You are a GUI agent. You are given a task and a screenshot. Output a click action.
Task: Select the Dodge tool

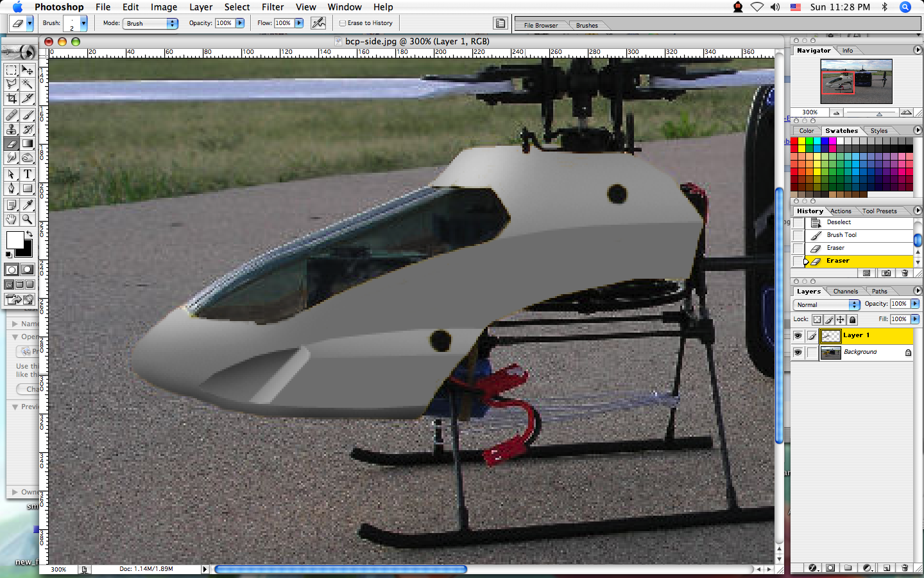28,158
